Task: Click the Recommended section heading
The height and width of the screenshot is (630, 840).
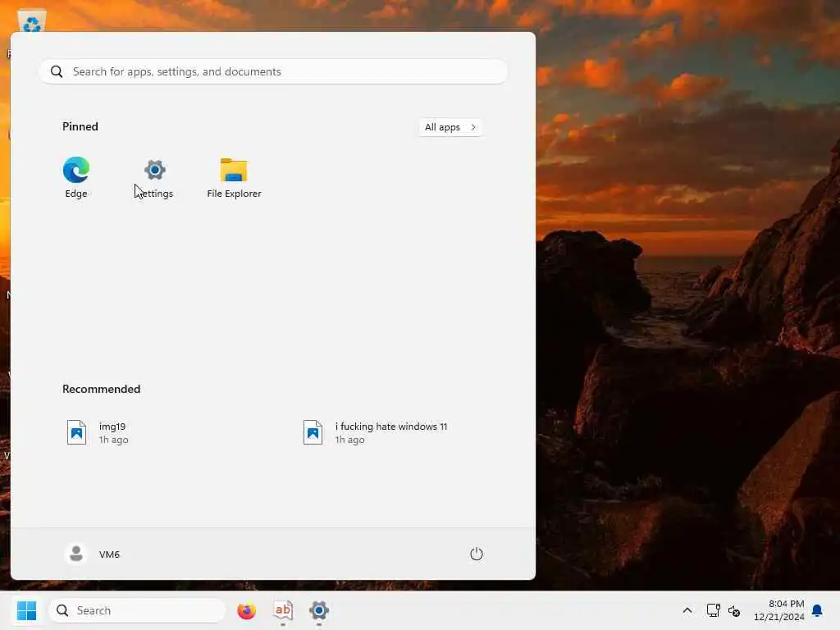Action: click(x=101, y=389)
